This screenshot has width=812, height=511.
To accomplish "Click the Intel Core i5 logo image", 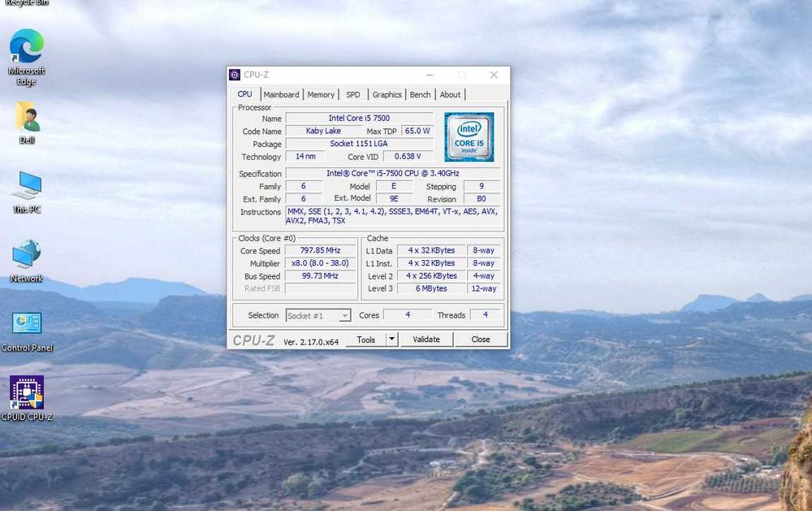I will pos(469,136).
